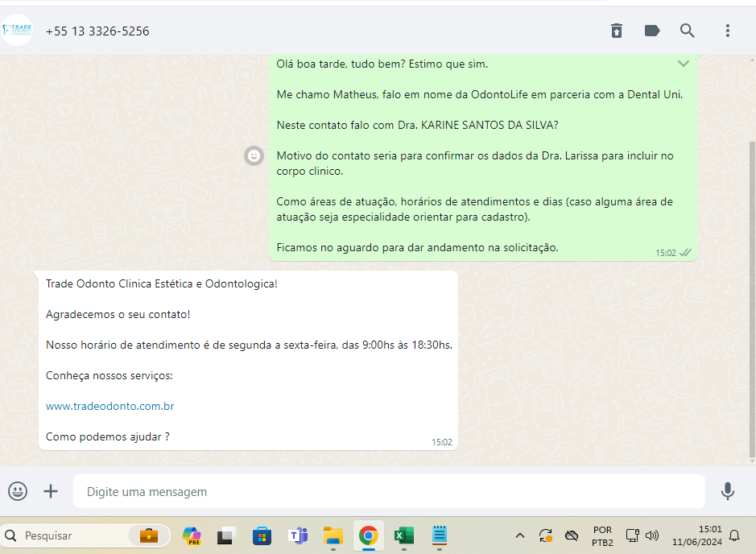Launch Copilot PRE from the taskbar

pos(192,535)
